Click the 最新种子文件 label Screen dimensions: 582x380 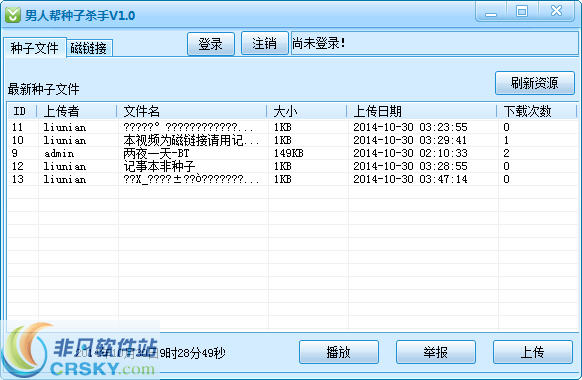[x=43, y=89]
